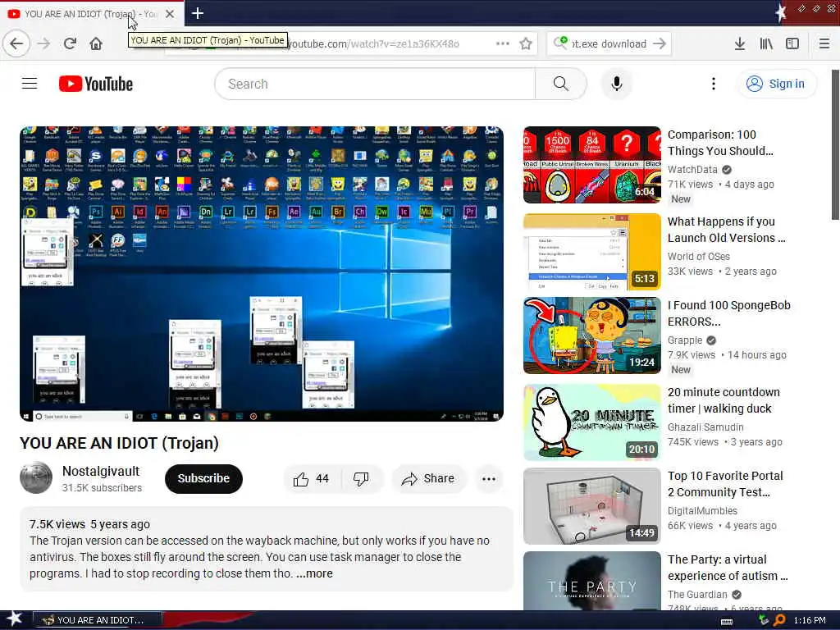Click the Sign in button
840x630 pixels.
click(778, 84)
